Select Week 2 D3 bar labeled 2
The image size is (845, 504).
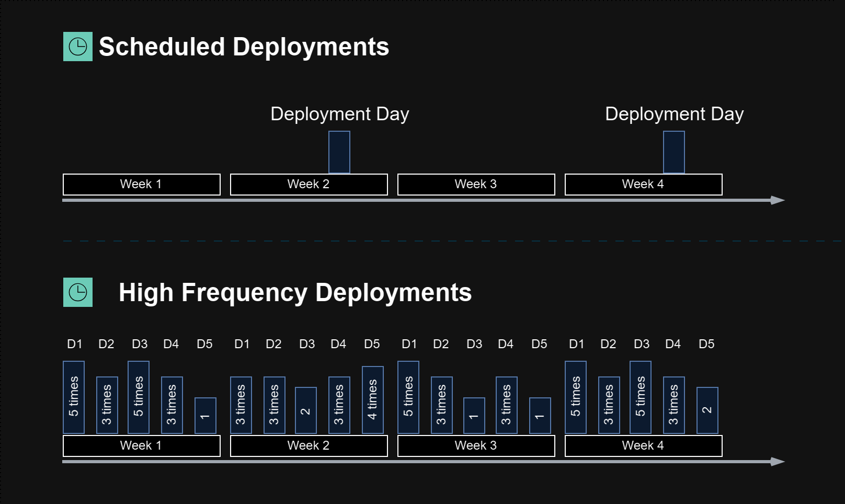306,410
